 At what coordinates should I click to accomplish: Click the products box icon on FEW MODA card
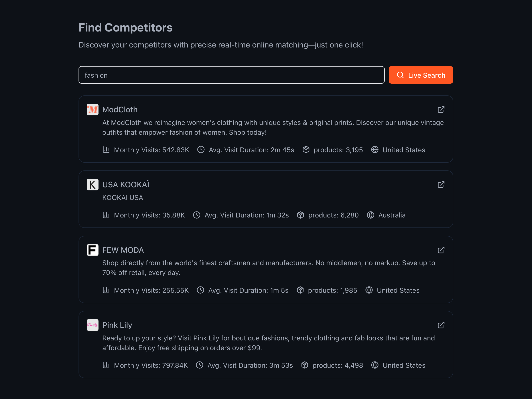[x=300, y=290]
